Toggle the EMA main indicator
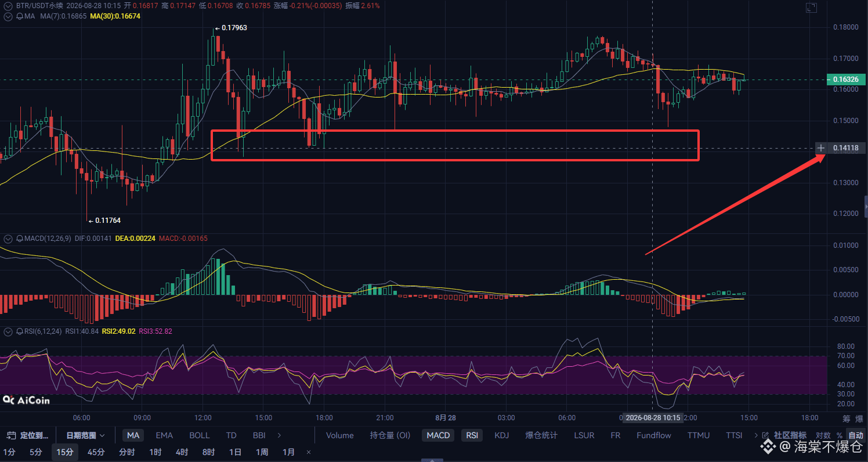This screenshot has height=462, width=868. tap(164, 435)
